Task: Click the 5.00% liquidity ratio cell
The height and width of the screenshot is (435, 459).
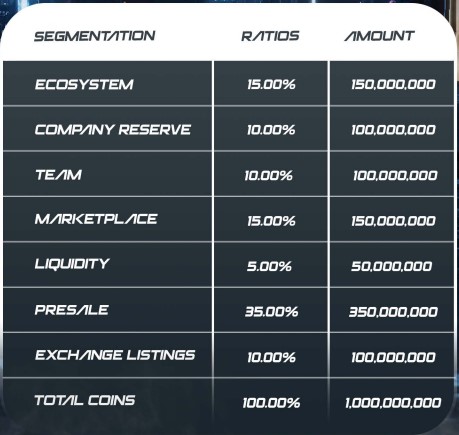Action: [x=269, y=266]
